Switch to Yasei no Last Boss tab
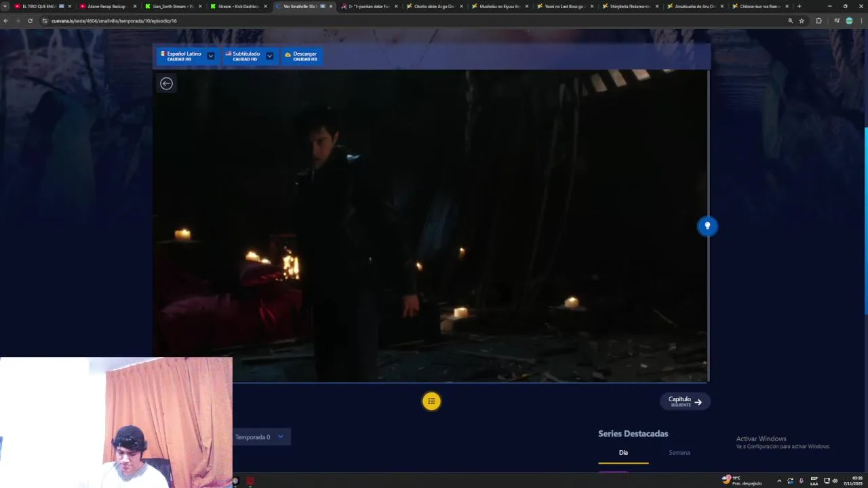868x488 pixels. 564,6
